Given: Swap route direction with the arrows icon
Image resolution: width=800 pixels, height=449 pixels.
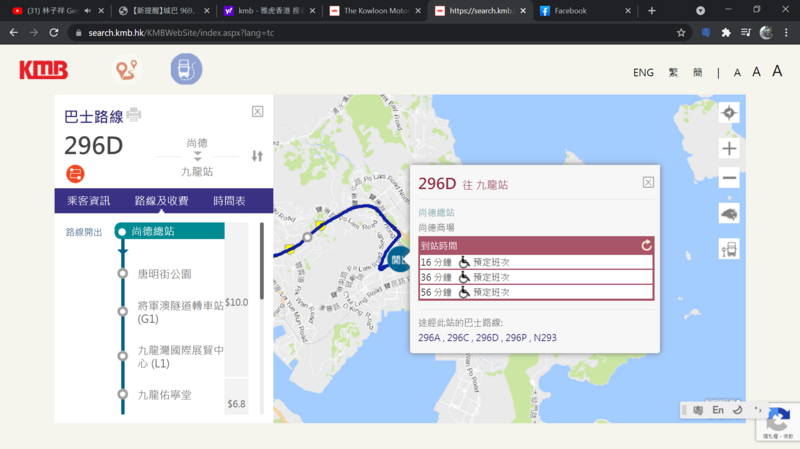Looking at the screenshot, I should pyautogui.click(x=257, y=156).
